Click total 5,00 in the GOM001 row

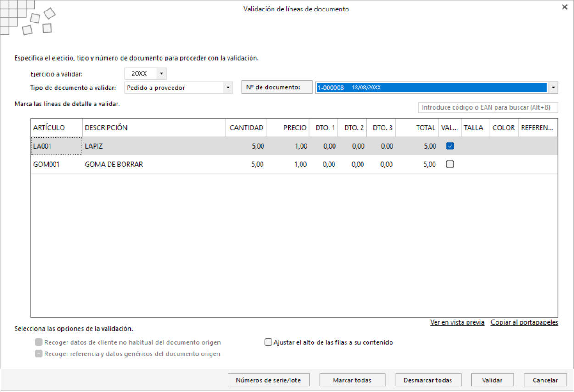[417, 164]
